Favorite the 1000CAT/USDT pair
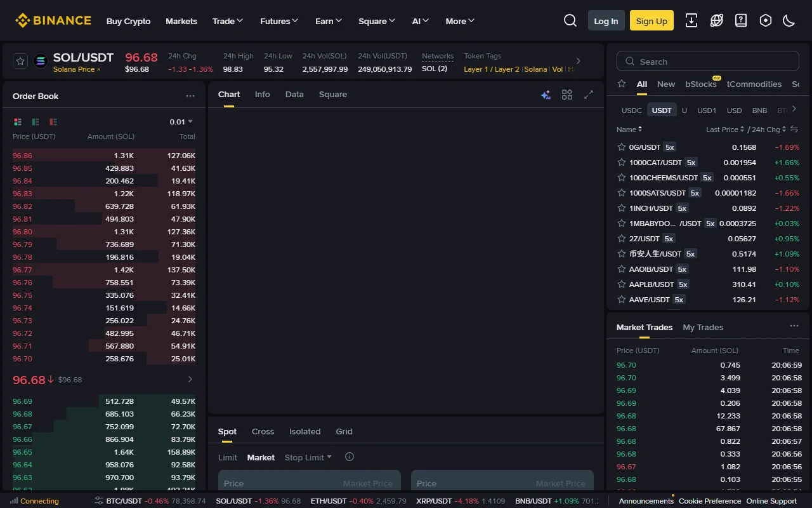 pos(622,162)
